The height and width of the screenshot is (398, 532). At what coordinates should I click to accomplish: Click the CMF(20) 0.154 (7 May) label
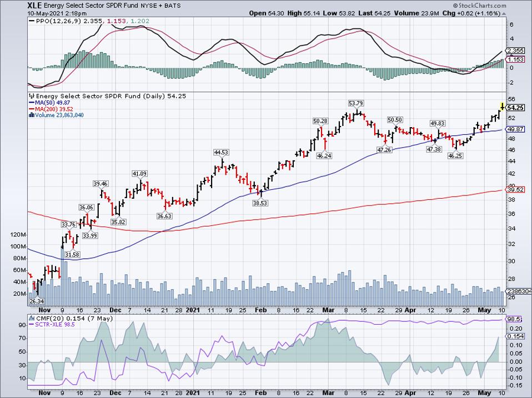(74, 318)
